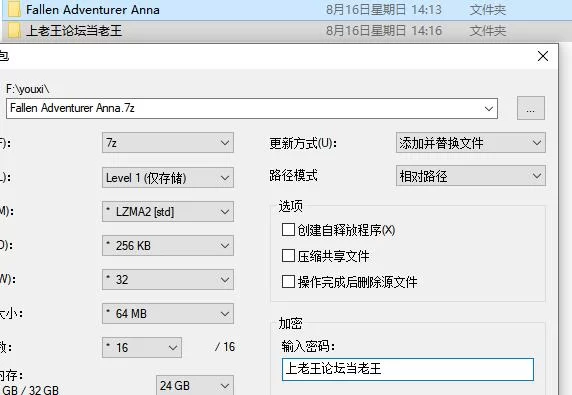
Task: Click the 文件夹 type cell of 上老王论坛当老王
Action: point(488,31)
